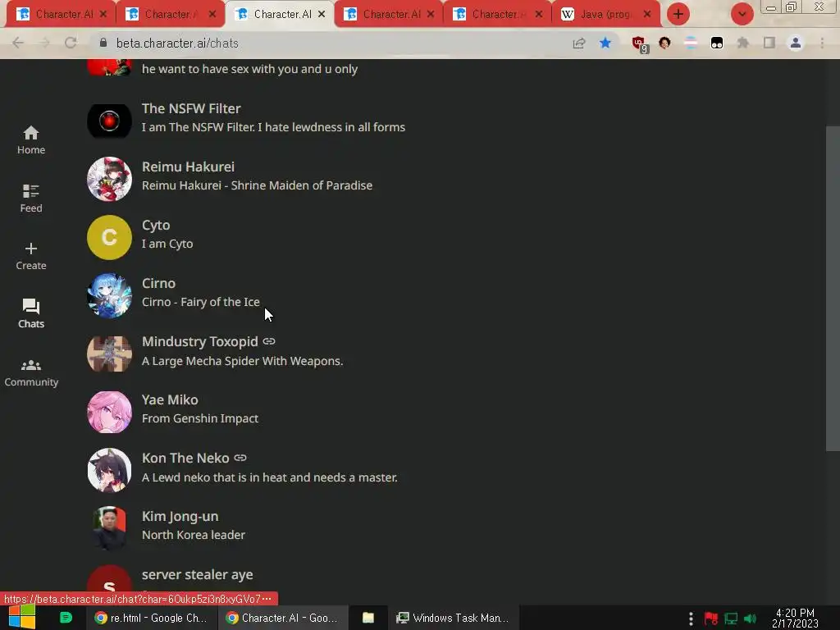
Task: Switch to fifth Character.AI tab
Action: [496, 15]
